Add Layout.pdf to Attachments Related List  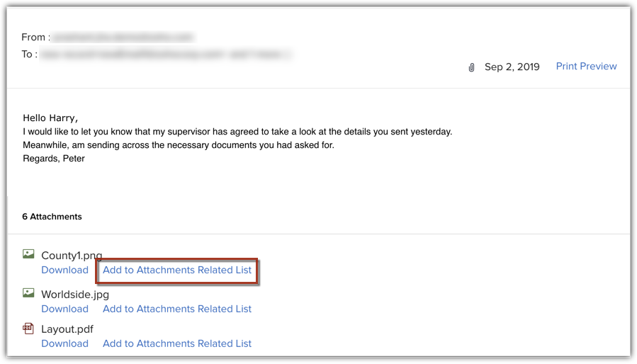(x=177, y=343)
